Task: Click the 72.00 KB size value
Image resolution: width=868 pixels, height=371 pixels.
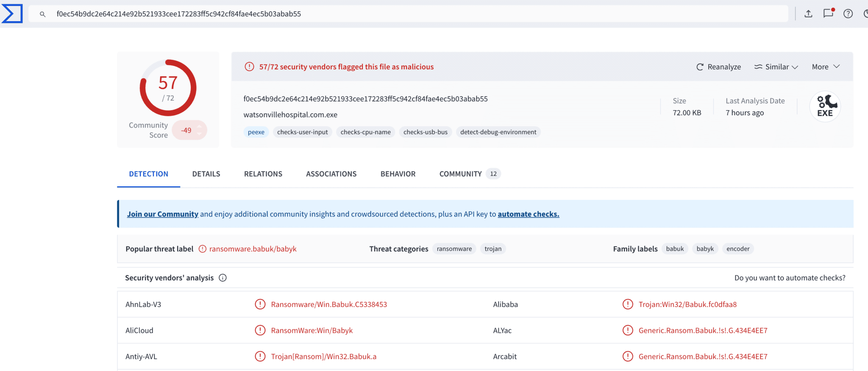Action: (x=687, y=113)
